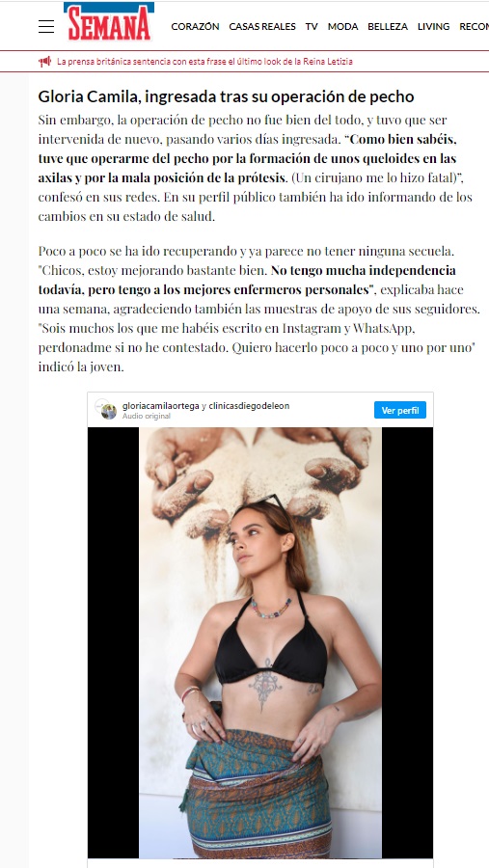Click the gloriacamilaortega username link
Screen dimensions: 489x868
(160, 406)
